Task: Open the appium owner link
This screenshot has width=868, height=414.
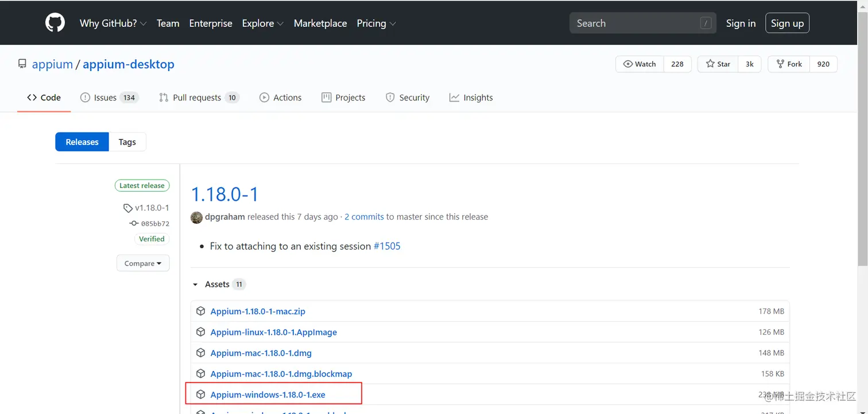Action: click(52, 64)
